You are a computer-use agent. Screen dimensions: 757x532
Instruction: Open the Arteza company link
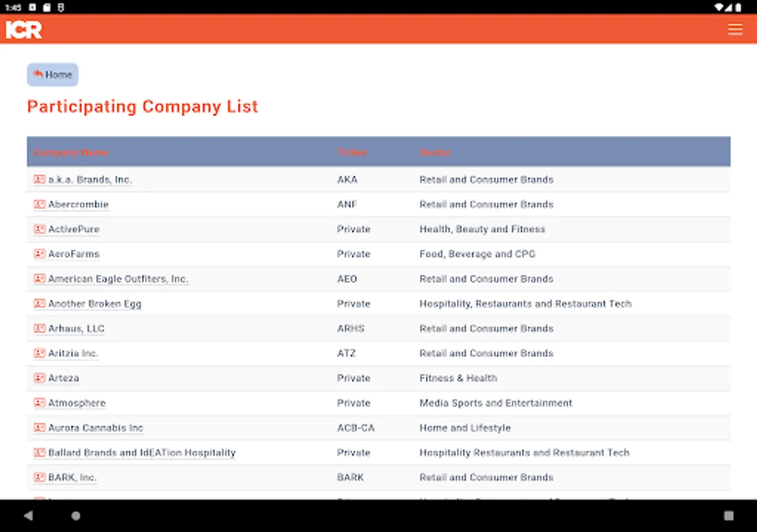coord(64,378)
